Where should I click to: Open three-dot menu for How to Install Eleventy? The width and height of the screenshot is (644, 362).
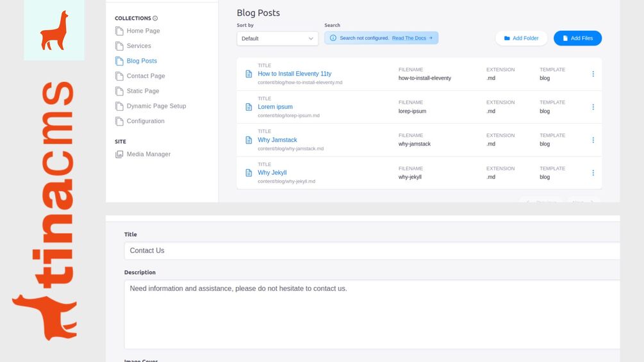pos(593,74)
